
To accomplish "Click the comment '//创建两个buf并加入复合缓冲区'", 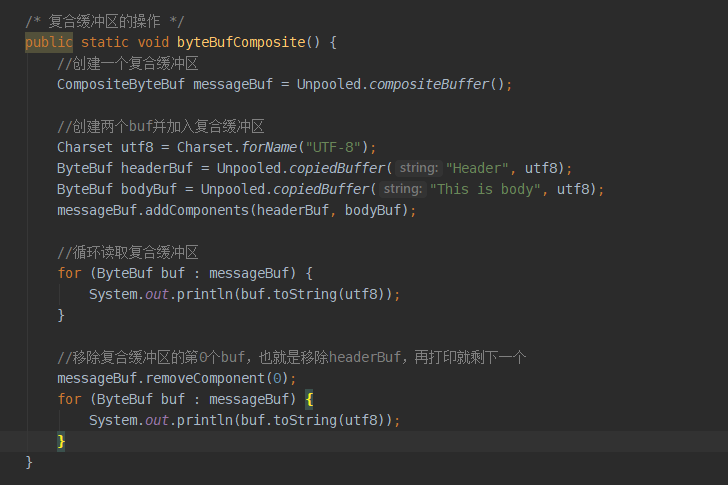I will [x=161, y=126].
